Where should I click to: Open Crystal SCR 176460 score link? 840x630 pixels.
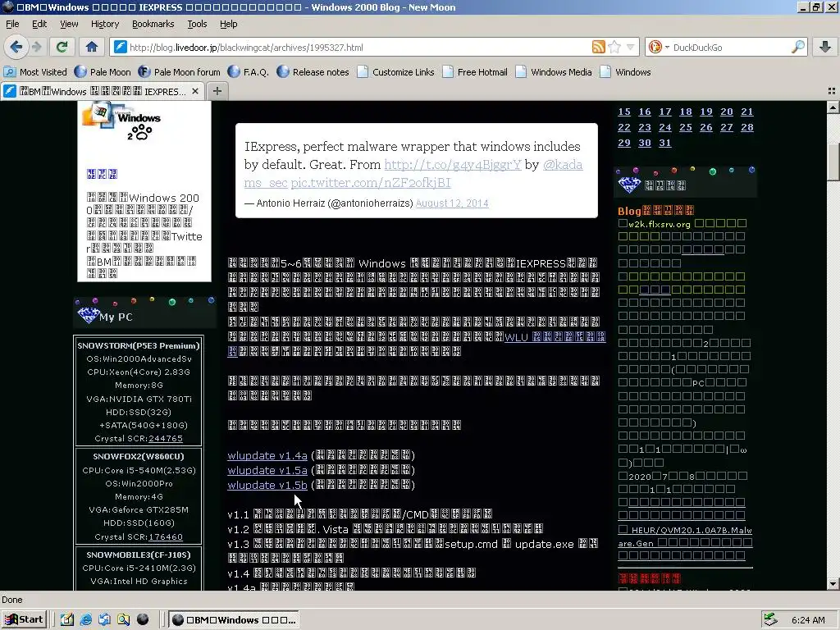click(x=166, y=536)
